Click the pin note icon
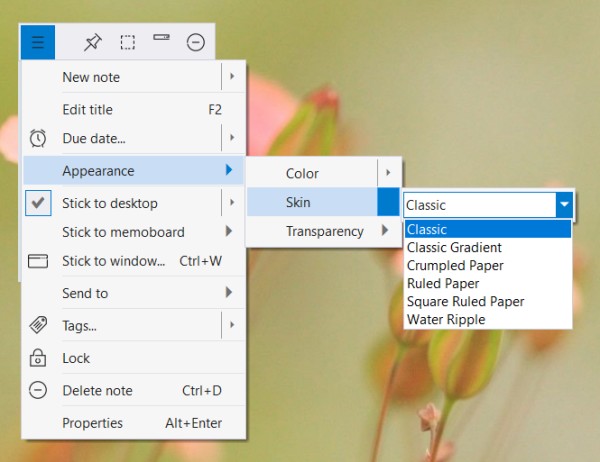 point(93,42)
